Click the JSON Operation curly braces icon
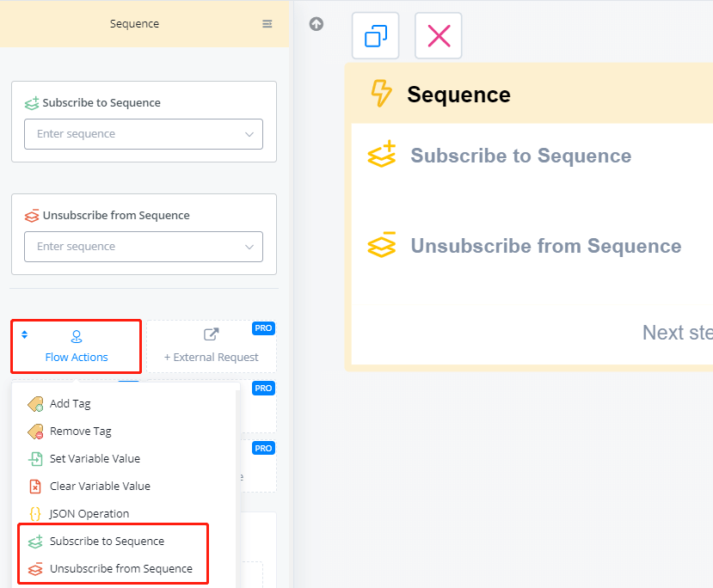 35,513
